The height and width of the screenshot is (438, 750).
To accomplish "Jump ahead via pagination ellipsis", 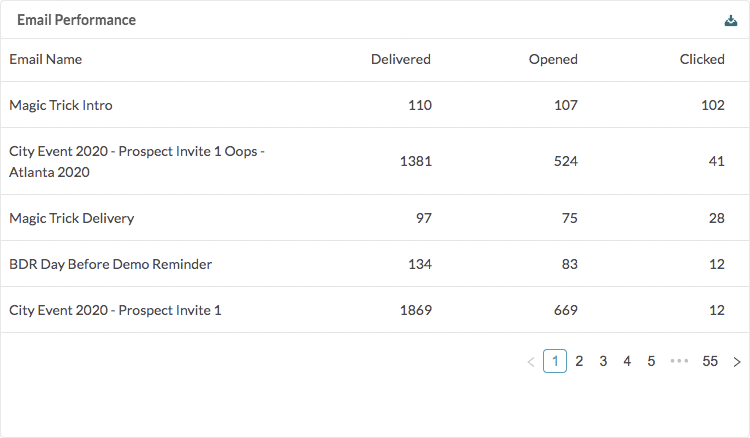I will point(679,361).
